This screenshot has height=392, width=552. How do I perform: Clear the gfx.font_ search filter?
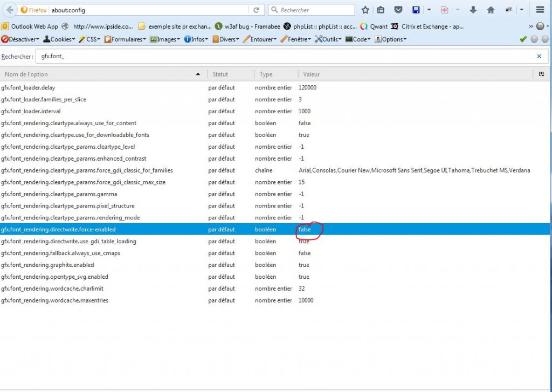click(539, 56)
